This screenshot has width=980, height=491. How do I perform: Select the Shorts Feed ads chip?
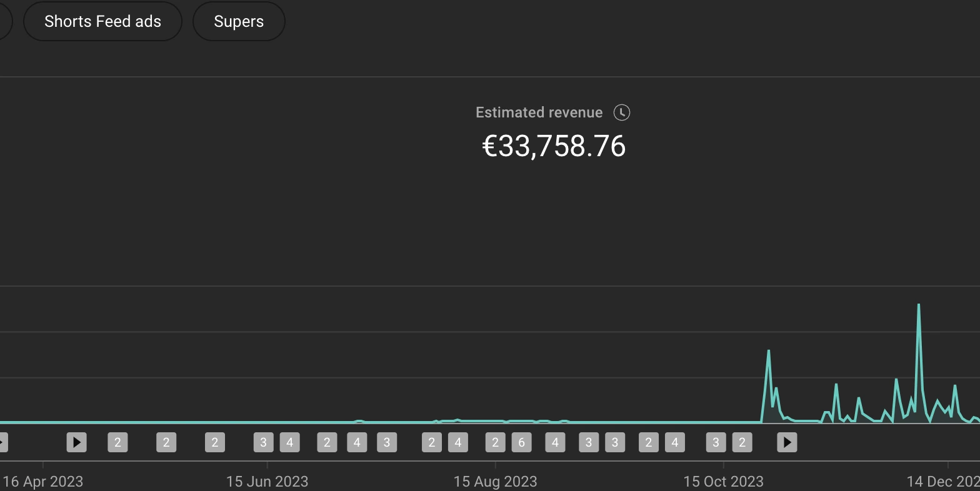[102, 21]
